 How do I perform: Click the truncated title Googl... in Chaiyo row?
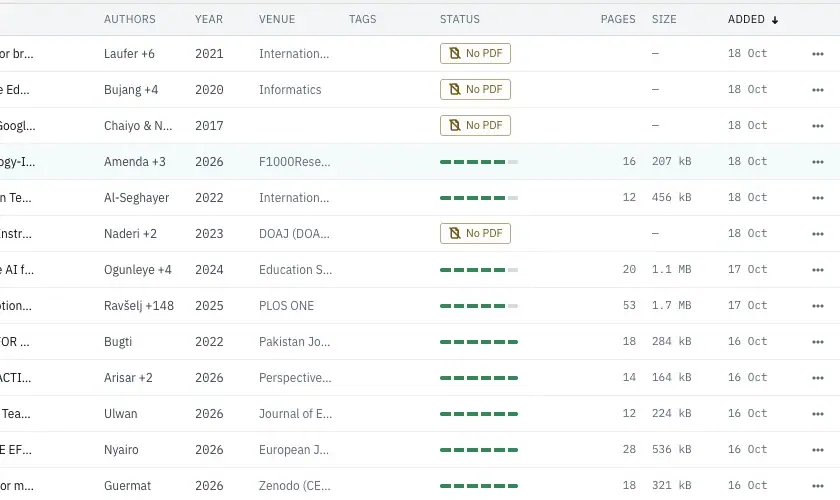17,125
